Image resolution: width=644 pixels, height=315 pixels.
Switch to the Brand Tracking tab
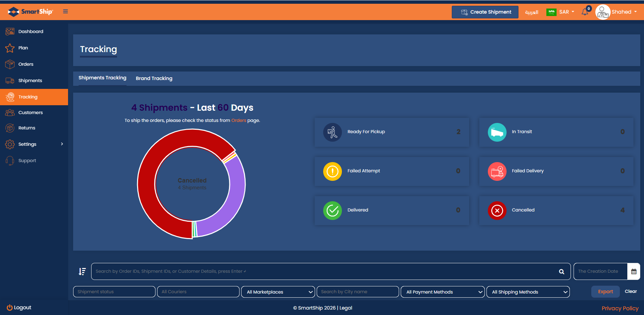click(154, 78)
